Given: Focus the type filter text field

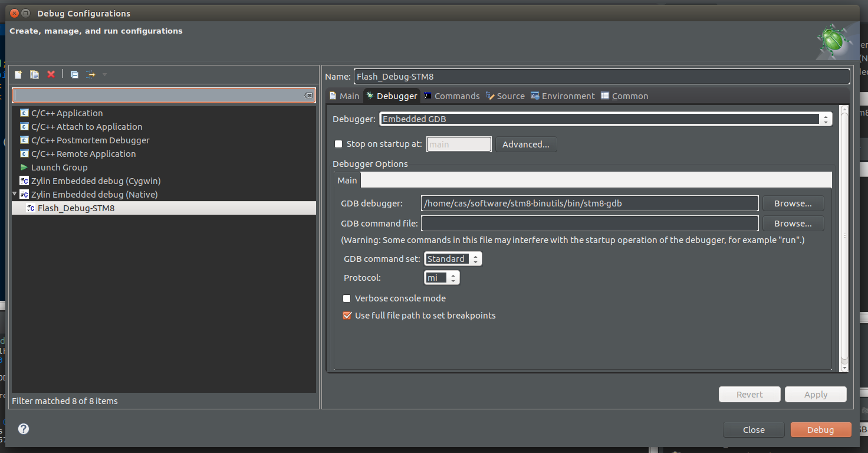Looking at the screenshot, I should [159, 96].
